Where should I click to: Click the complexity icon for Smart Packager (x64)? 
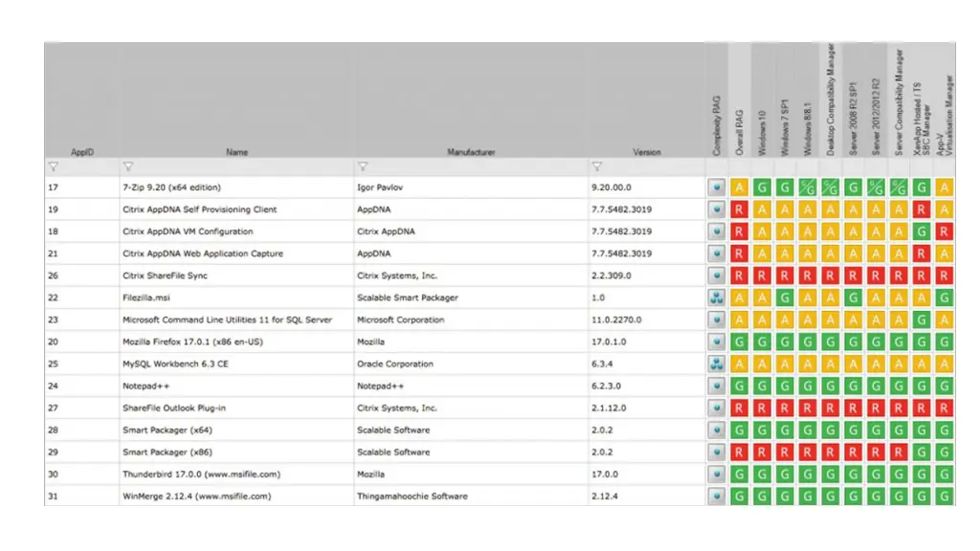(x=717, y=430)
